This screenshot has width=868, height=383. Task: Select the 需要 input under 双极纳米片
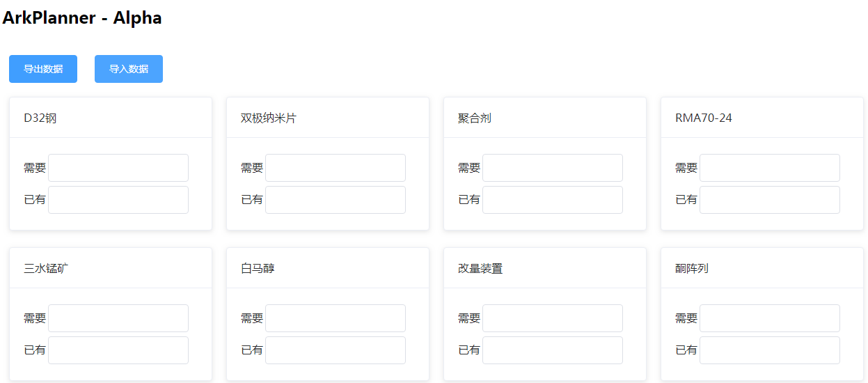coord(336,168)
